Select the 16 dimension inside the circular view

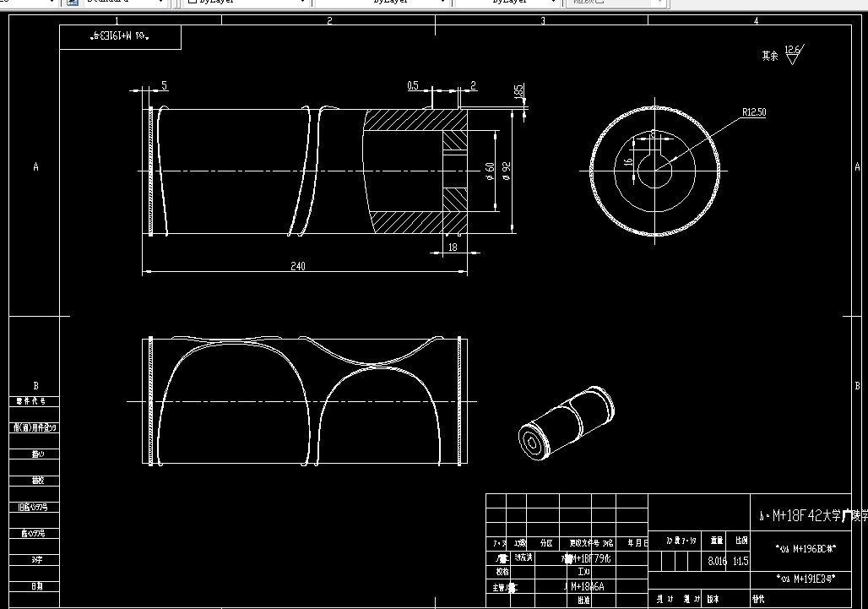(627, 162)
